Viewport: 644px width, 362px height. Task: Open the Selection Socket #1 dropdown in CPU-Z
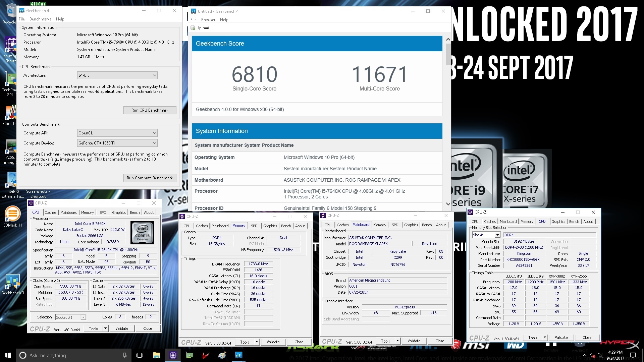point(70,317)
